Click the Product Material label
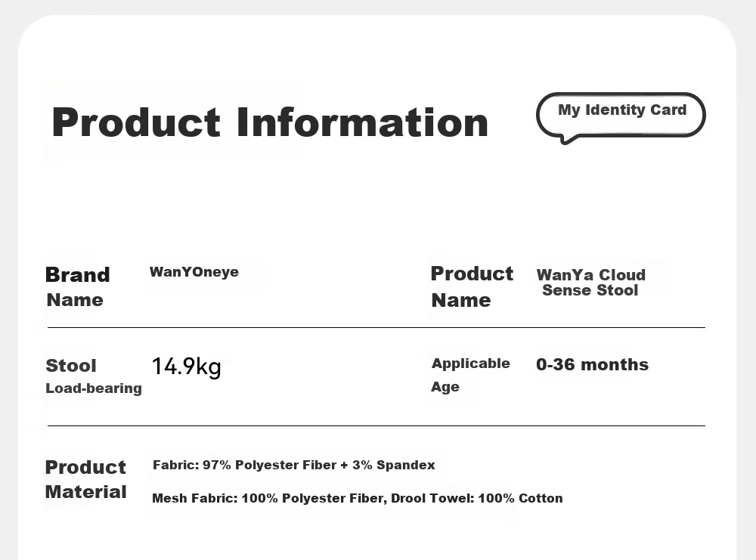 click(x=85, y=479)
